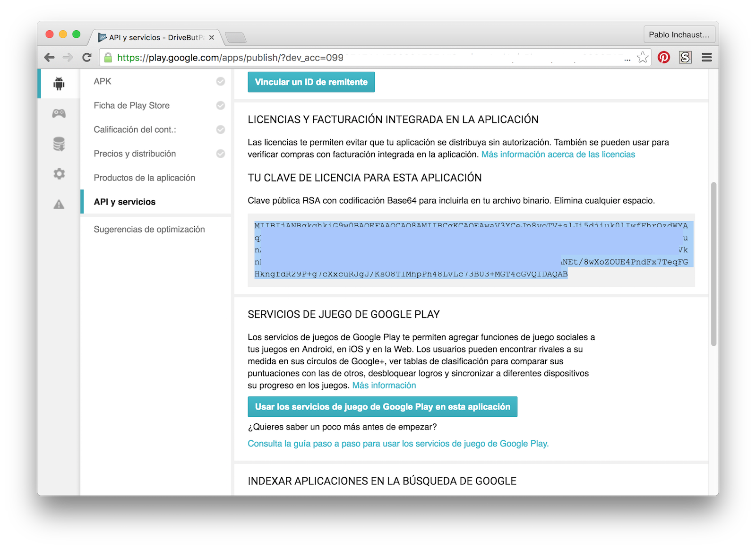The height and width of the screenshot is (549, 756).
Task: Open the Alerts warning triangle in sidebar
Action: 59,204
